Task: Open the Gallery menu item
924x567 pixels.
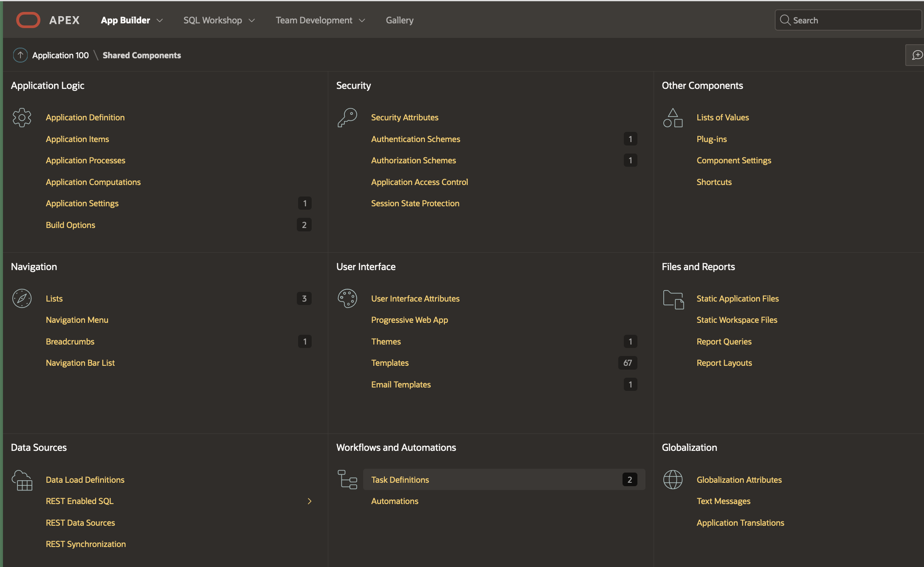Action: pyautogui.click(x=399, y=20)
